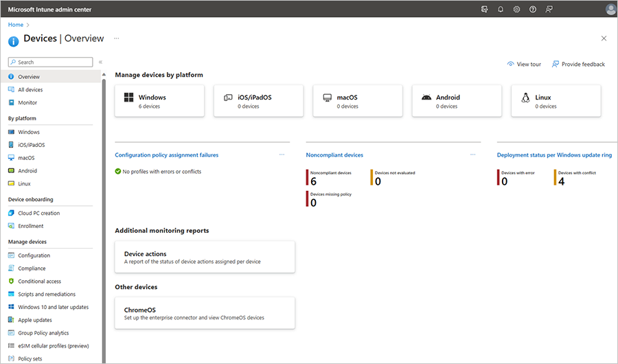Click the Group Policy analytics icon
The width and height of the screenshot is (618, 364).
click(11, 333)
